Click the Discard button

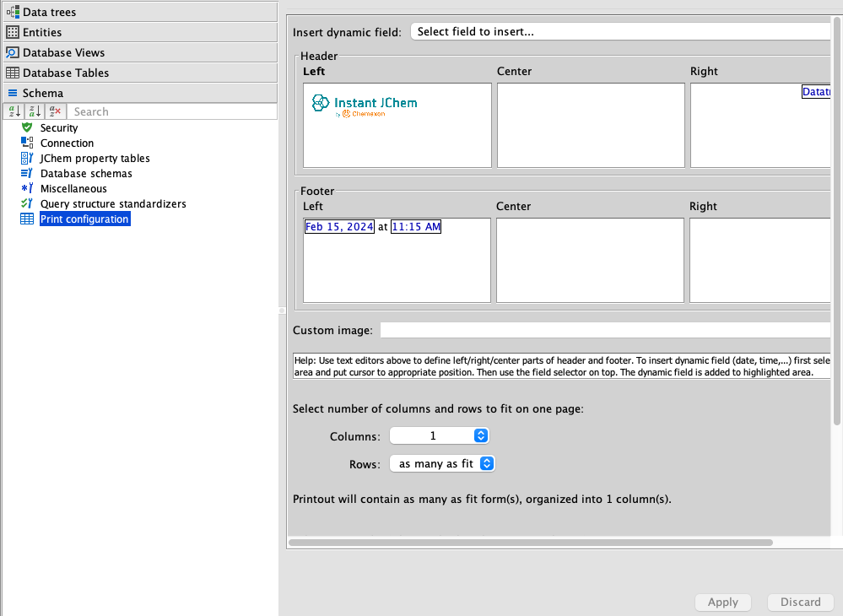[x=800, y=602]
